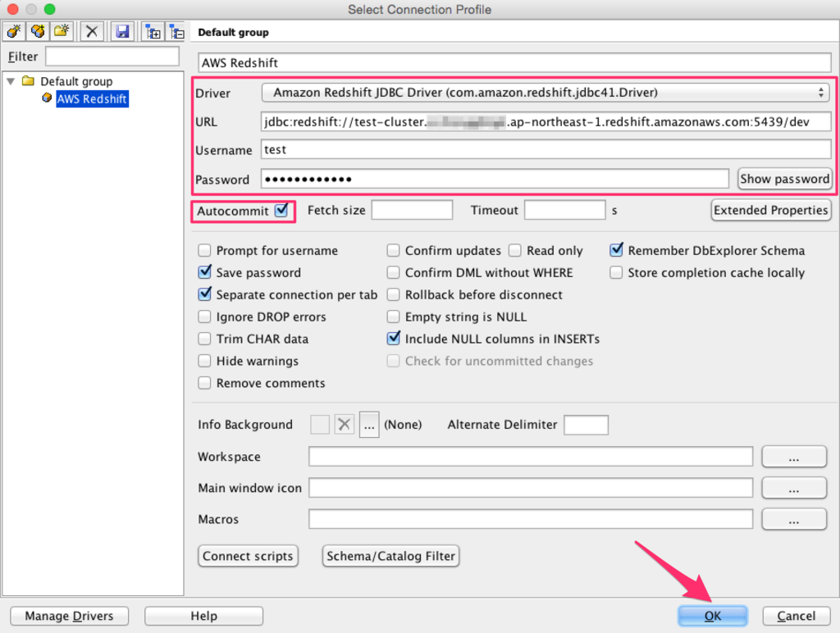Click the Default group folder icon
The height and width of the screenshot is (633, 840).
tap(28, 81)
